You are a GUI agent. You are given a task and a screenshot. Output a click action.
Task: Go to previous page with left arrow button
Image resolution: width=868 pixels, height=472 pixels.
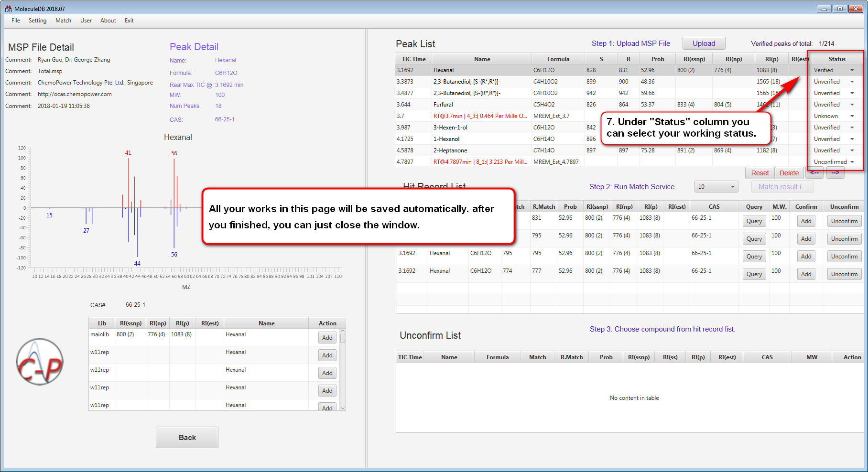[814, 173]
